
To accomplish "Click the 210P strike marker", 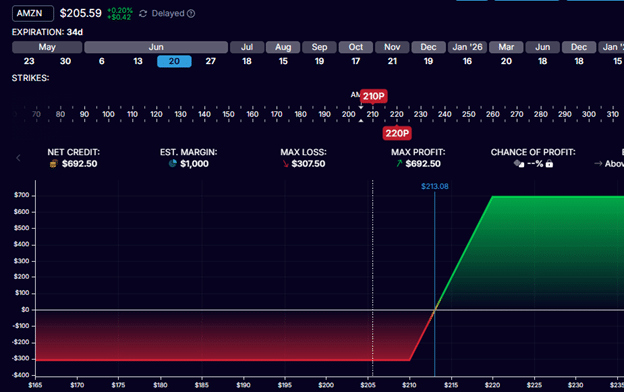I will point(373,96).
